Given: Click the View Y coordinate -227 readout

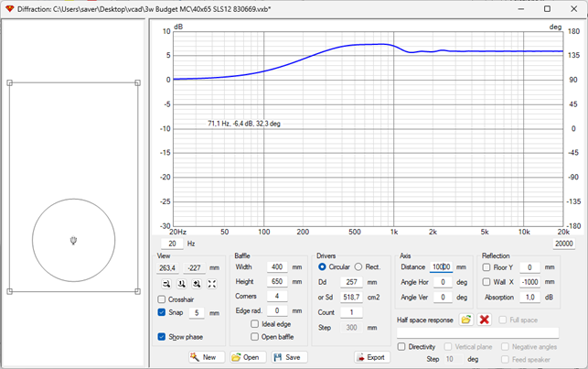Looking at the screenshot, I should pyautogui.click(x=194, y=267).
